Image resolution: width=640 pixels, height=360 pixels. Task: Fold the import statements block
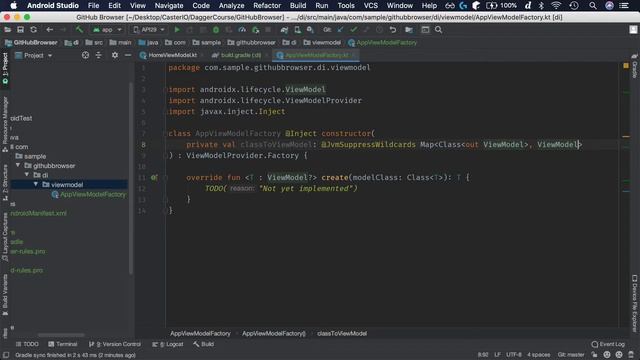point(166,89)
